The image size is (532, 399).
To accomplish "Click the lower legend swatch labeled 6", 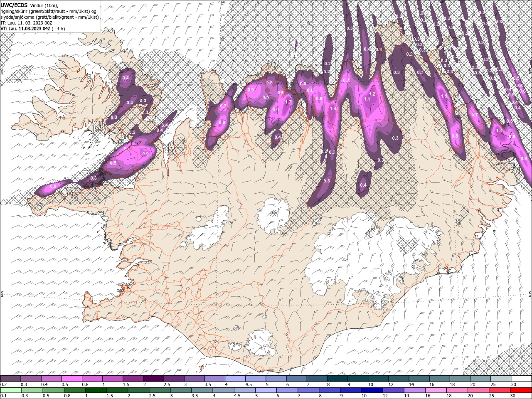I will [x=287, y=390].
